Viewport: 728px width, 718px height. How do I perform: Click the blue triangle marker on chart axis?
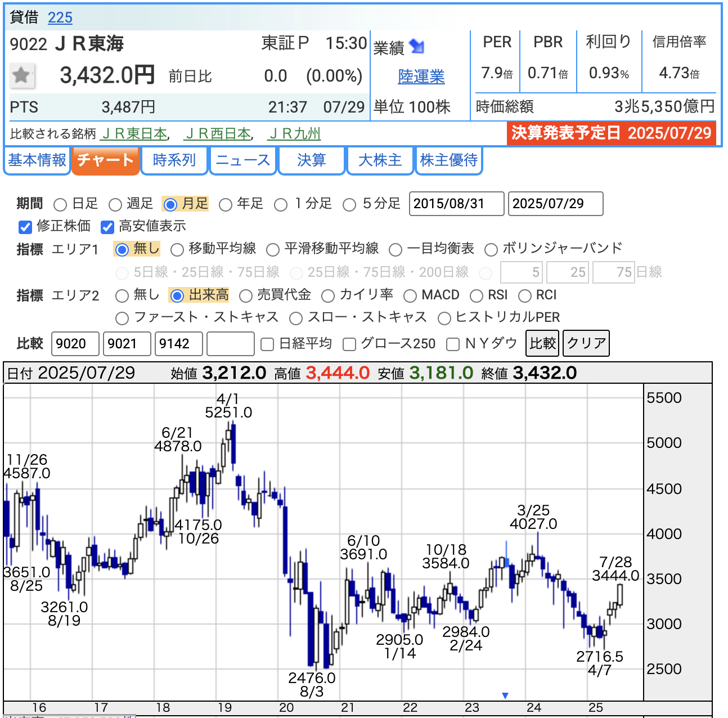(505, 695)
